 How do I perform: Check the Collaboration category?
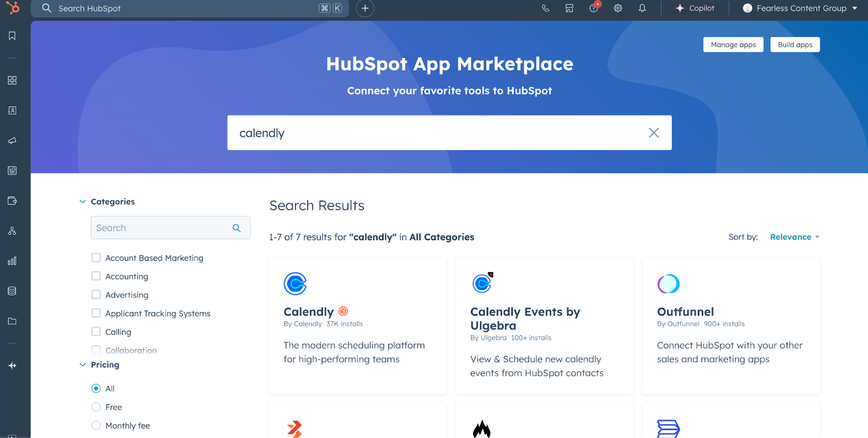pos(96,350)
